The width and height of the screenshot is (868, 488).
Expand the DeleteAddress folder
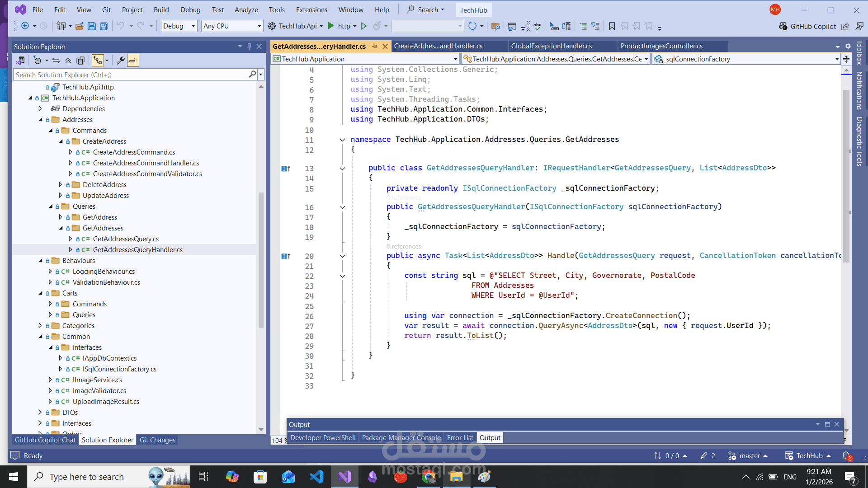click(x=60, y=184)
